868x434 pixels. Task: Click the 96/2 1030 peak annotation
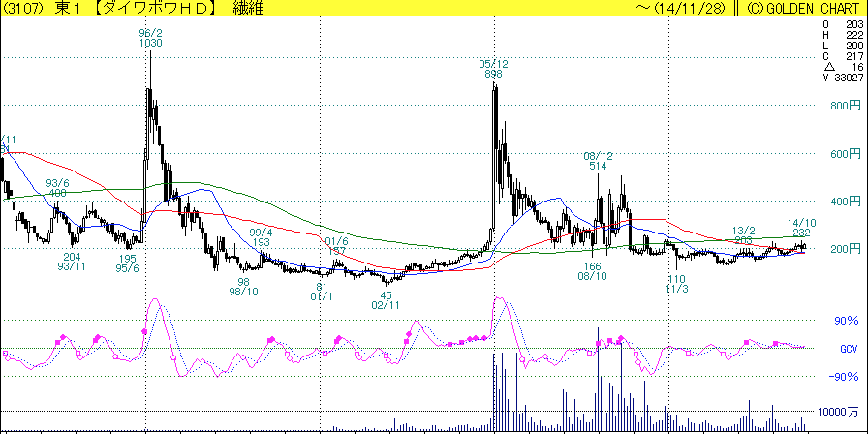coord(150,38)
